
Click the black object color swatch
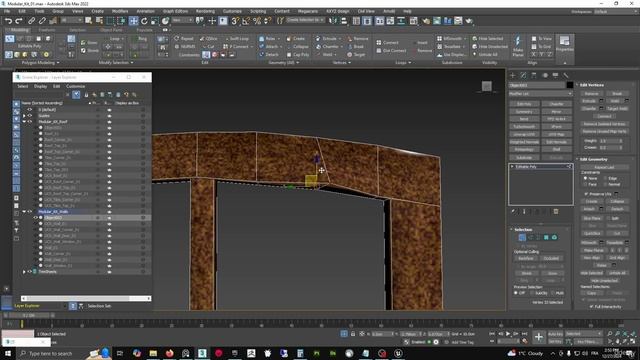point(569,85)
